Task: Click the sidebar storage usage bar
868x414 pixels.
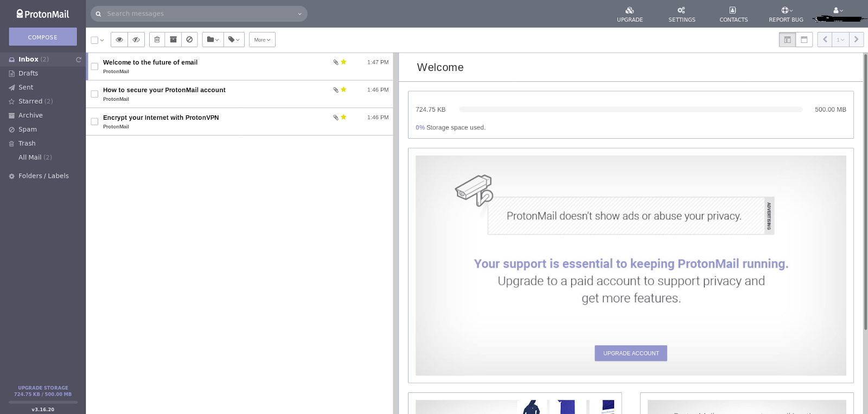Action: [43, 402]
